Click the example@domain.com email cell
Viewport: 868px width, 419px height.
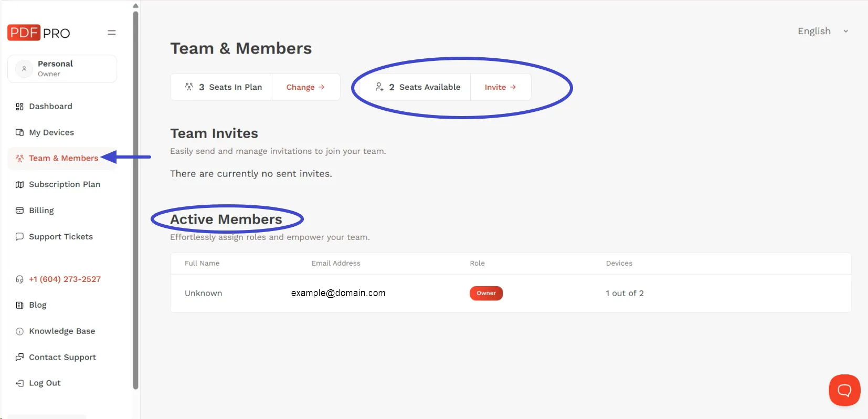[338, 293]
